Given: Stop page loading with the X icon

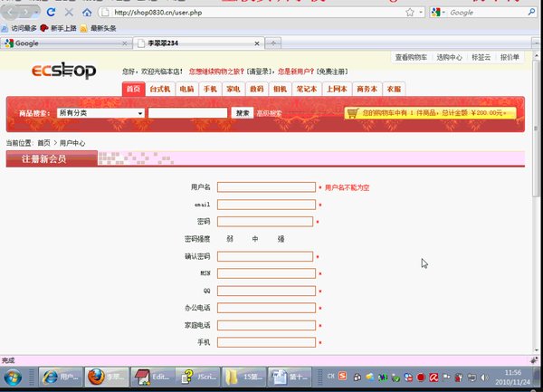Looking at the screenshot, I should 69,13.
